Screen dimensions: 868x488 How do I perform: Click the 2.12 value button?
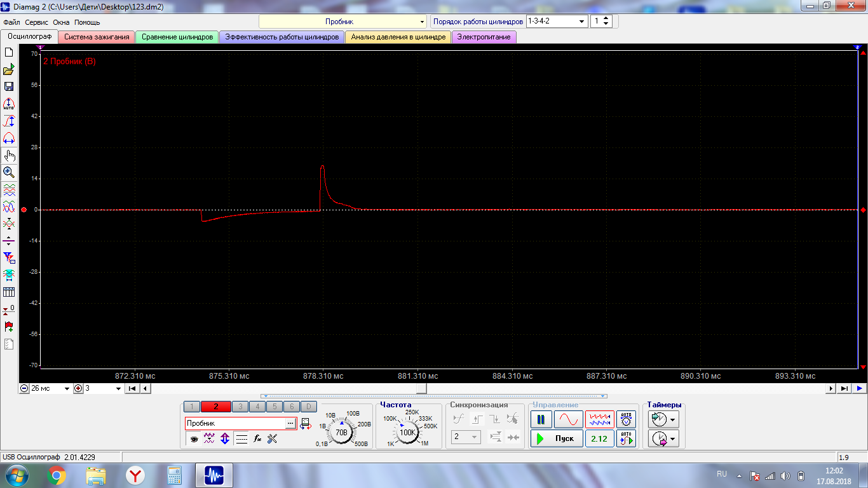pyautogui.click(x=599, y=438)
